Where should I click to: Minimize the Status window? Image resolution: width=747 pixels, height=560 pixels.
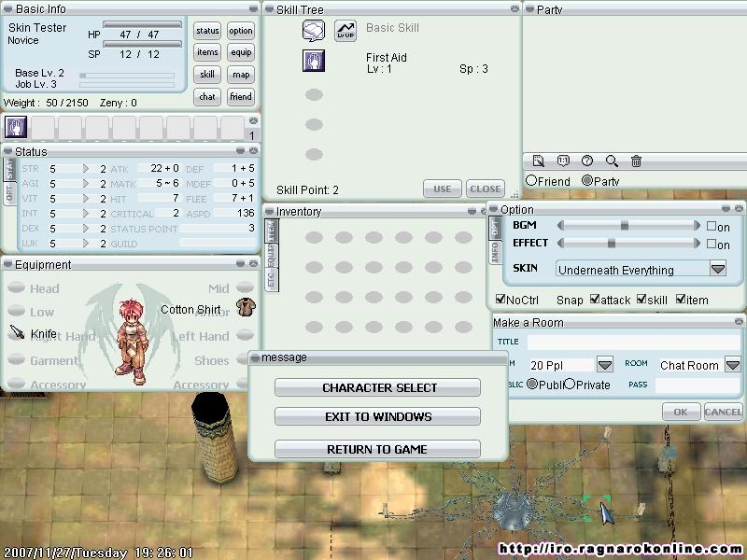[241, 151]
